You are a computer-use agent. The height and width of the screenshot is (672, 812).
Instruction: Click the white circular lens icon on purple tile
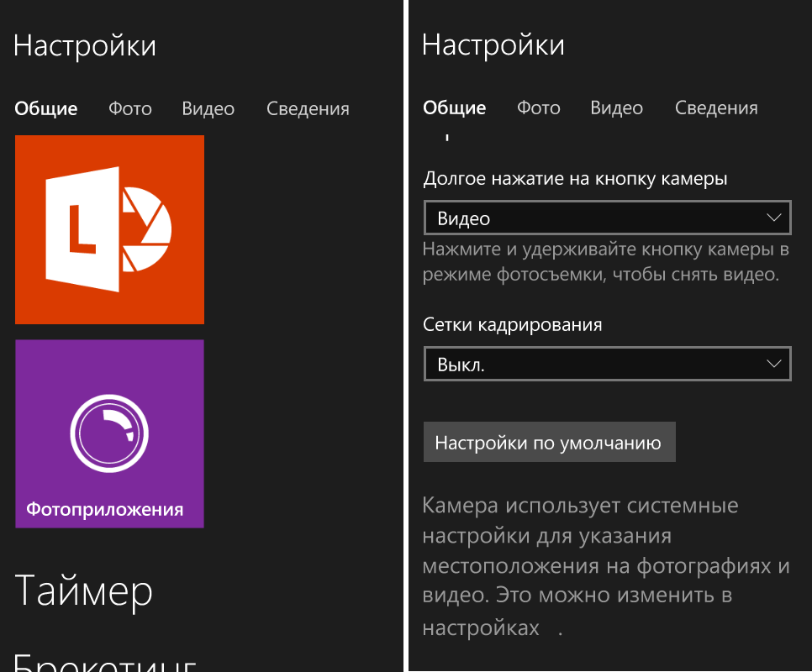point(109,433)
